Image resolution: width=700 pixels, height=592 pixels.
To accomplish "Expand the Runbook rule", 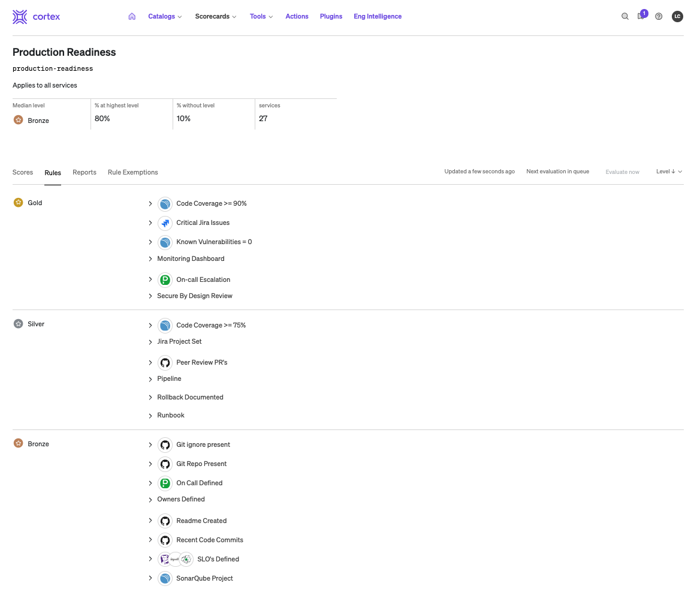I will click(x=150, y=416).
